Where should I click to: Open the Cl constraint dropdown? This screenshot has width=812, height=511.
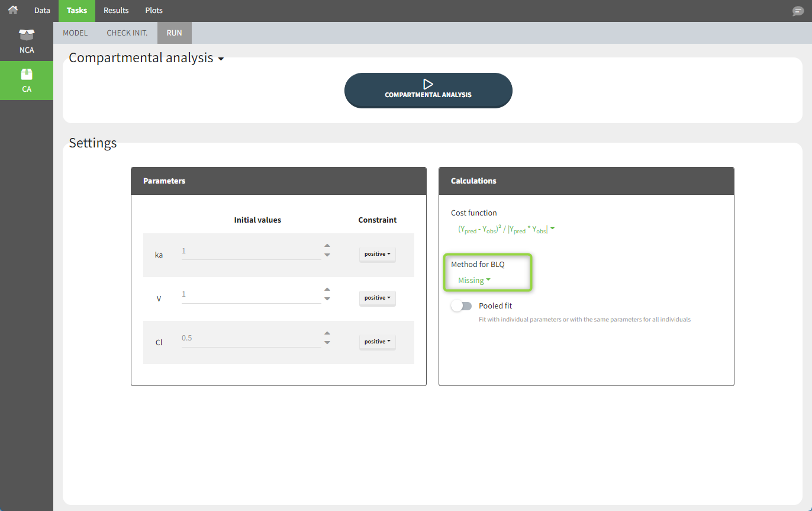[377, 342]
